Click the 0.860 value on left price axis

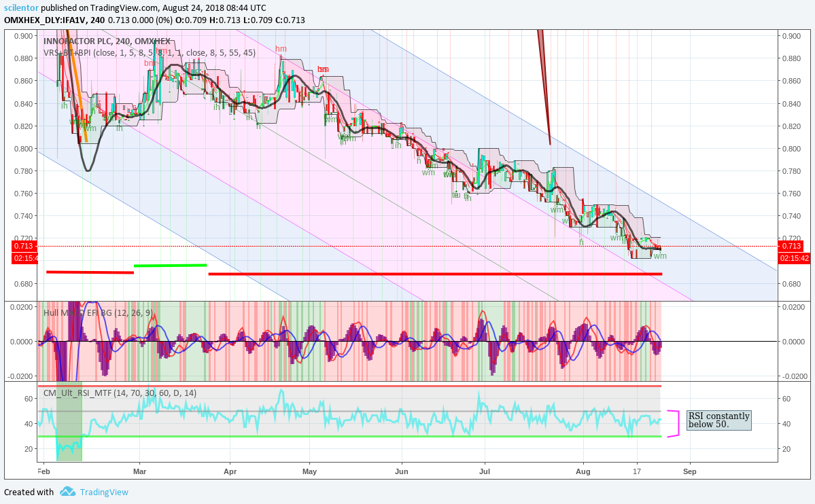tap(23, 81)
